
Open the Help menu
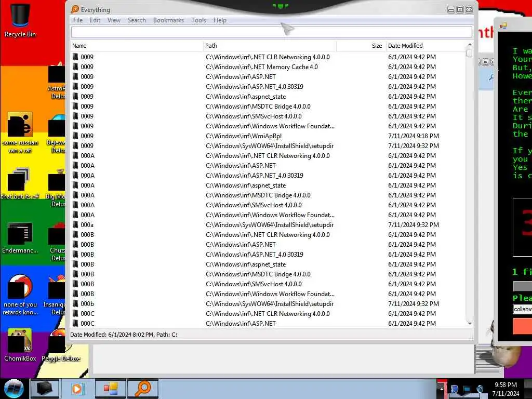click(x=220, y=20)
